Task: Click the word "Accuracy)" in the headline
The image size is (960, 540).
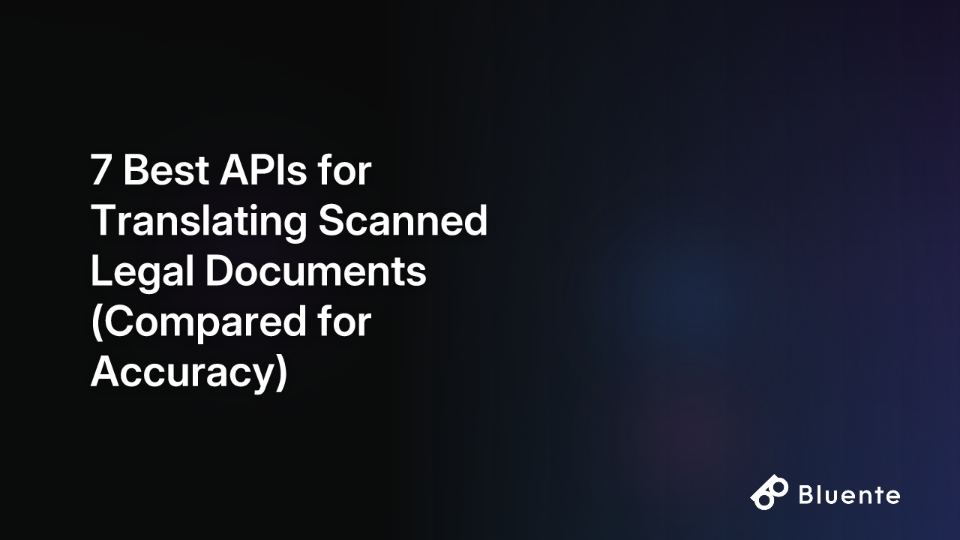Action: 189,372
